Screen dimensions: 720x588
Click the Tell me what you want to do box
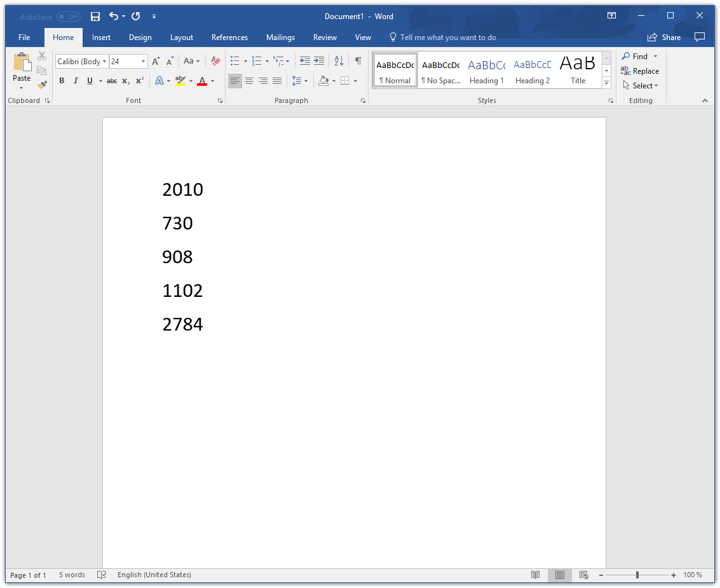[443, 38]
